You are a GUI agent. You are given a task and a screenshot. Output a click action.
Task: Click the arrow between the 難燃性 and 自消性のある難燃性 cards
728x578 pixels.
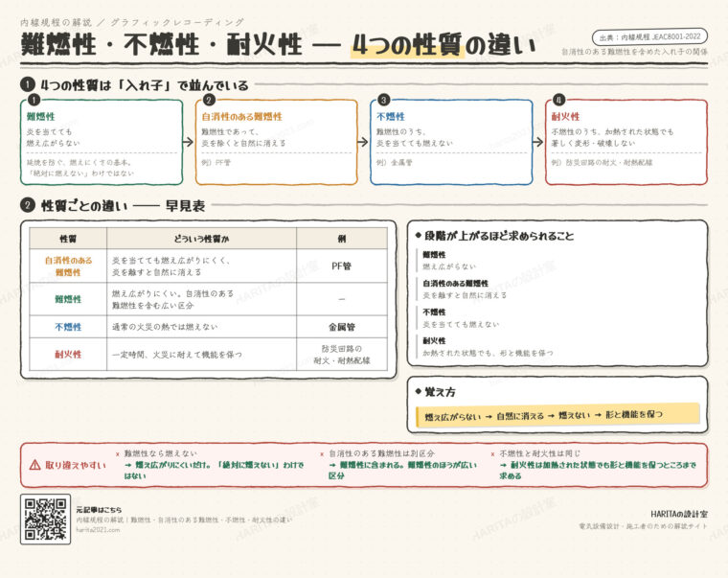click(189, 142)
